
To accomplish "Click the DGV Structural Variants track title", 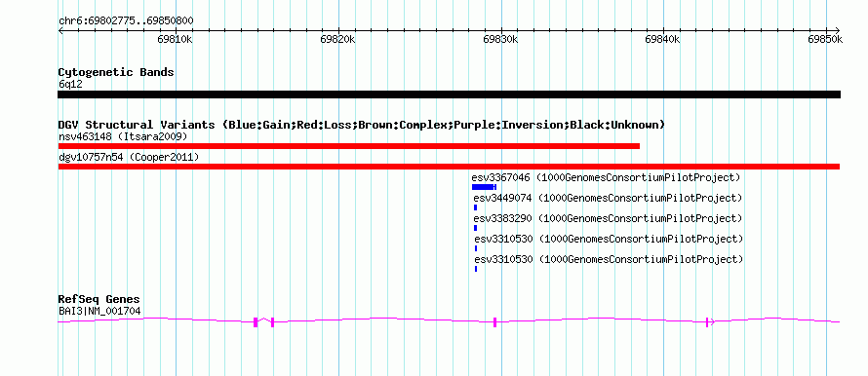I will pyautogui.click(x=362, y=125).
